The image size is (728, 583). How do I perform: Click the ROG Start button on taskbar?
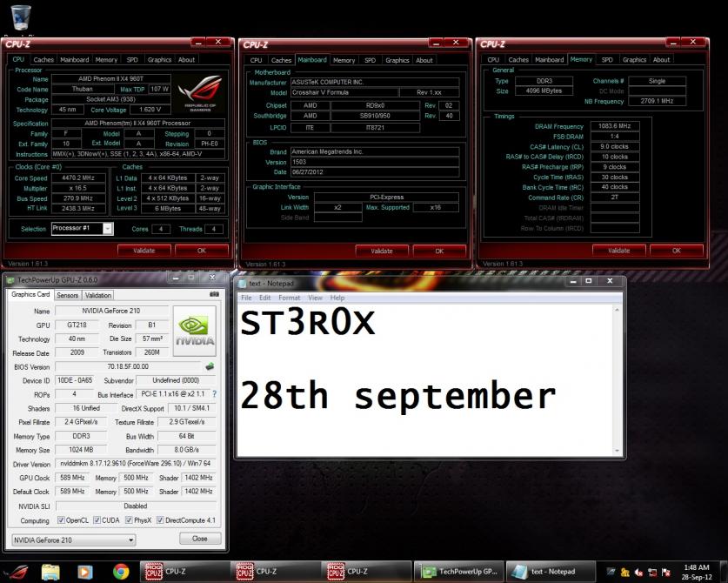point(17,572)
